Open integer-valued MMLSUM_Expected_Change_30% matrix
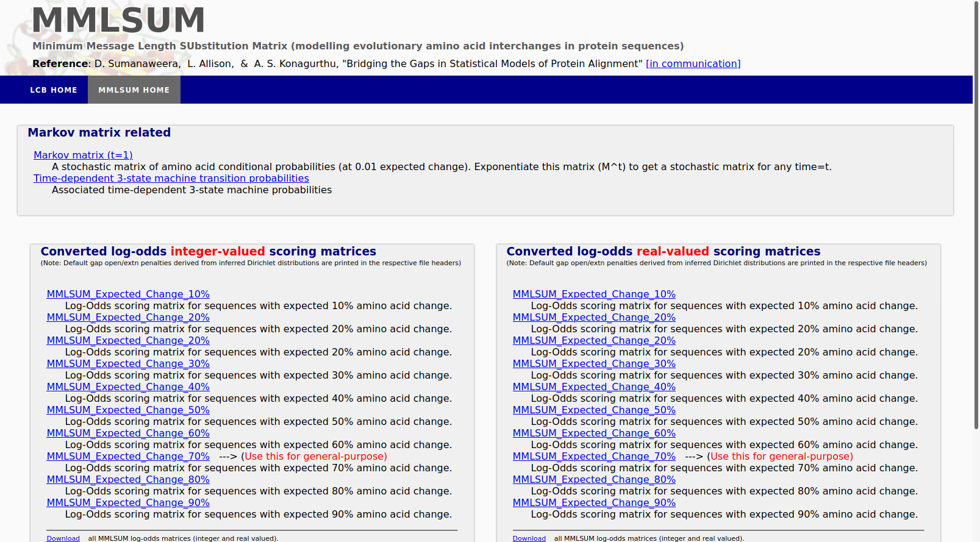980x542 pixels. click(128, 364)
